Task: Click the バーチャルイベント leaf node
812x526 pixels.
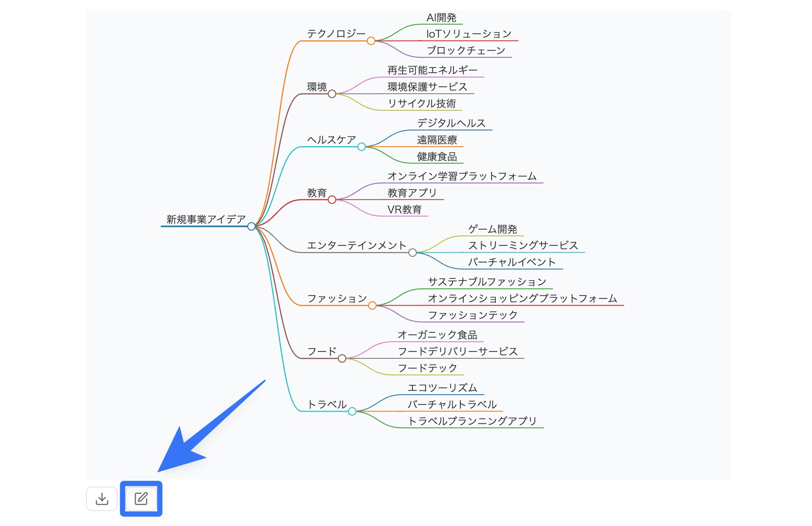Action: (512, 262)
